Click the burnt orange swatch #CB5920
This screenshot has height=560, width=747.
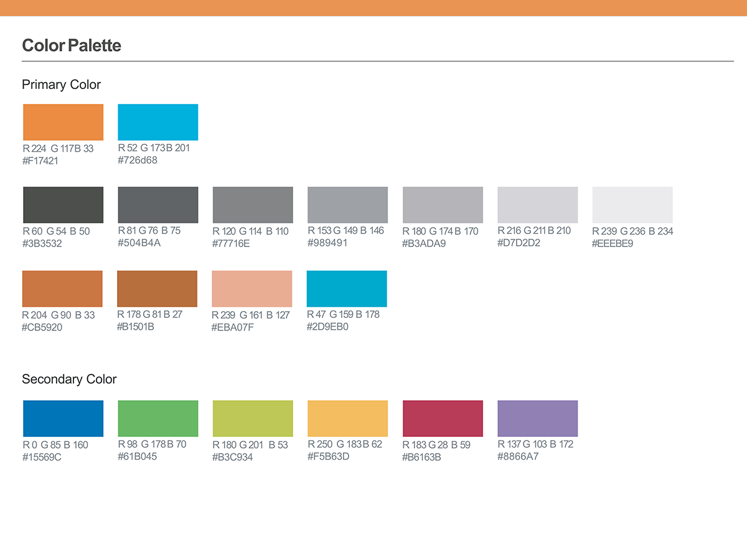pos(62,289)
